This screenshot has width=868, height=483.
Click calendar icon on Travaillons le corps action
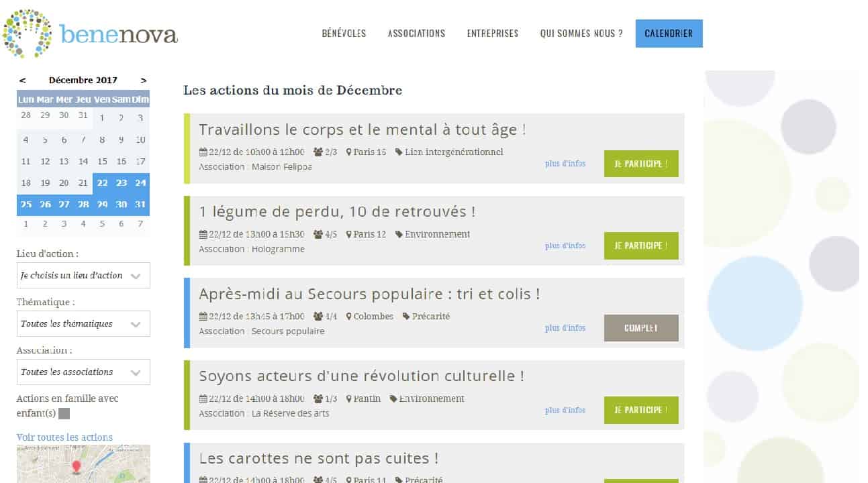(x=203, y=152)
